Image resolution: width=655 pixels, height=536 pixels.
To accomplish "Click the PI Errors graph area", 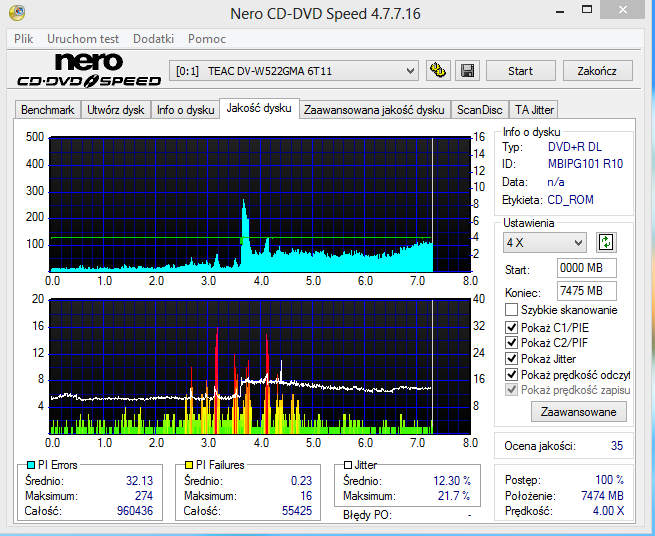I will click(260, 204).
